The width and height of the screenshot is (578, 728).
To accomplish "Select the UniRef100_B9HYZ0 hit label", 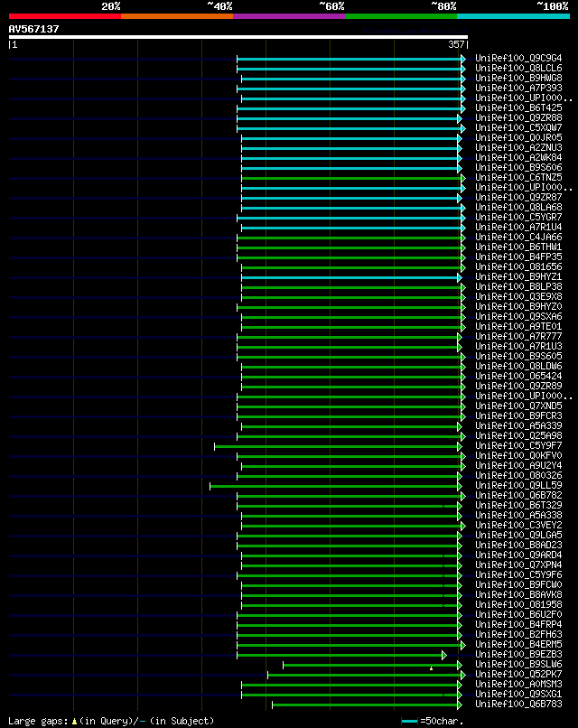I will pyautogui.click(x=518, y=306).
